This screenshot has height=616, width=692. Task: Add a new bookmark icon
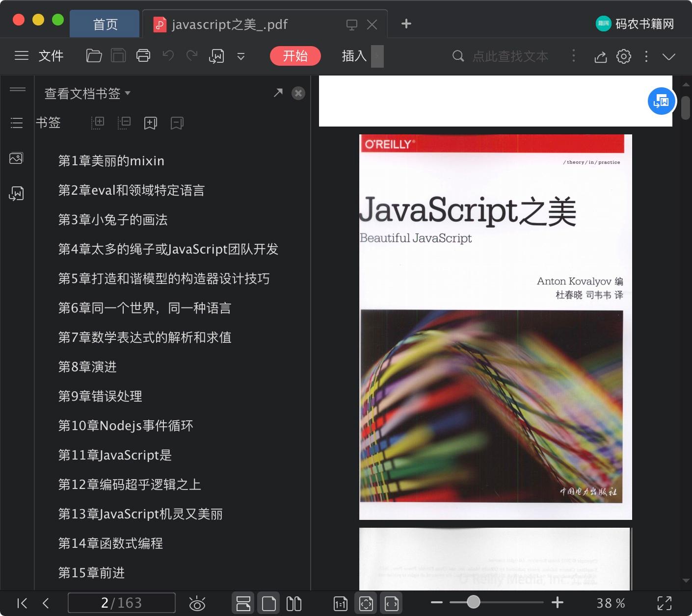[151, 123]
